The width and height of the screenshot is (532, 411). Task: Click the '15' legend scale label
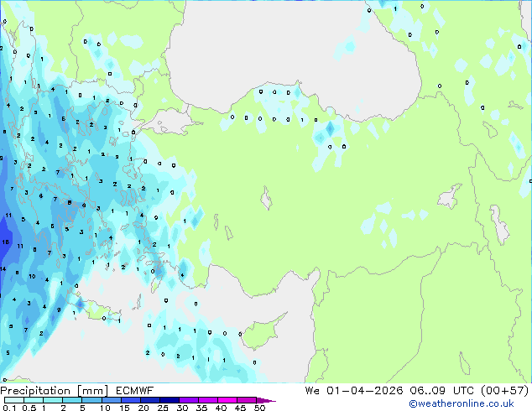[x=124, y=408]
